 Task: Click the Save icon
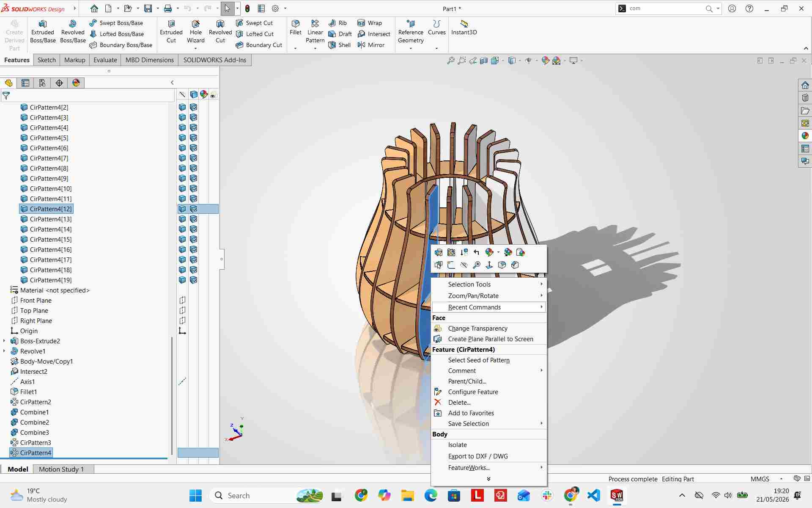tap(148, 8)
